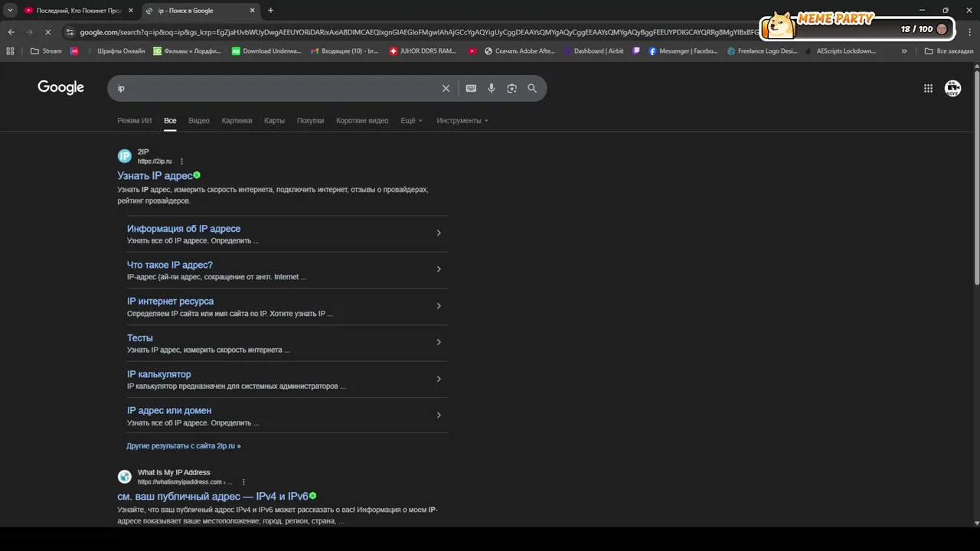Open the bookmarks apps grid shortcut
Screen dimensions: 980x551
coord(10,51)
